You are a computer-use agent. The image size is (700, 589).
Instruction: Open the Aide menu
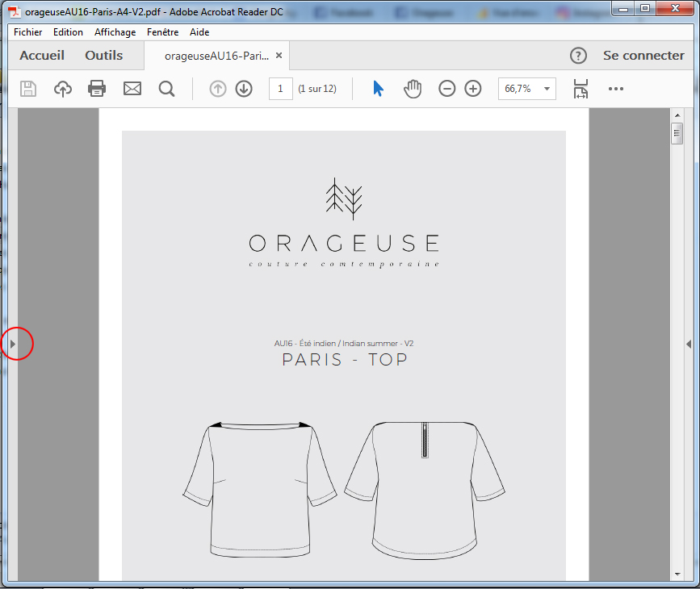[199, 32]
